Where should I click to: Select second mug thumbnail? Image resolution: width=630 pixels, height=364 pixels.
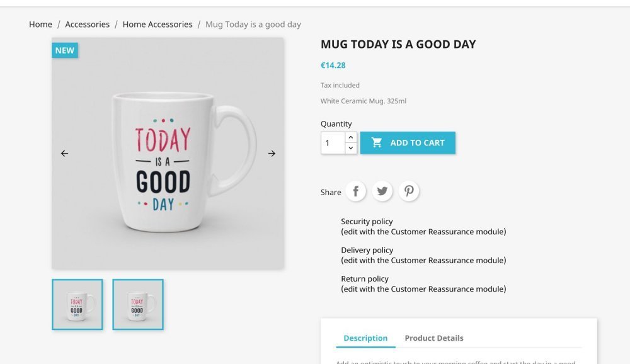coord(138,305)
